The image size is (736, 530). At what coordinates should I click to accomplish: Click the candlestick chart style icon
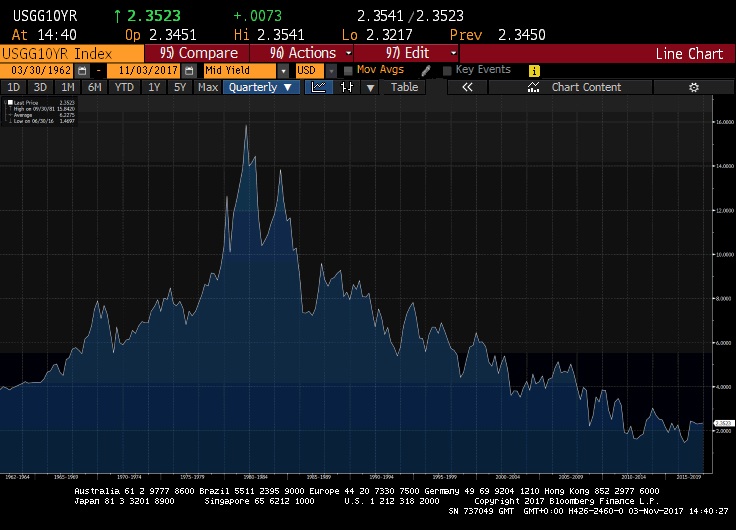pyautogui.click(x=347, y=87)
